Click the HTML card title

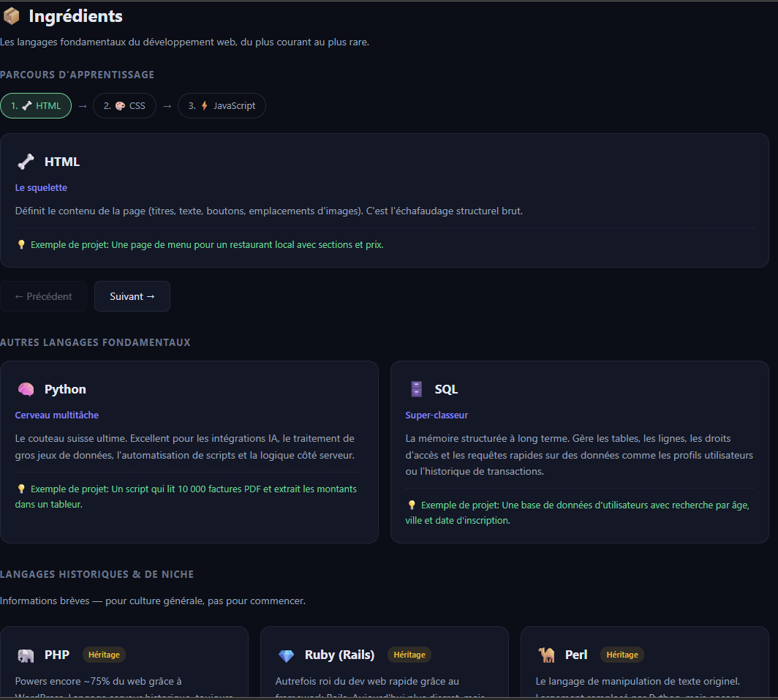[x=62, y=162]
